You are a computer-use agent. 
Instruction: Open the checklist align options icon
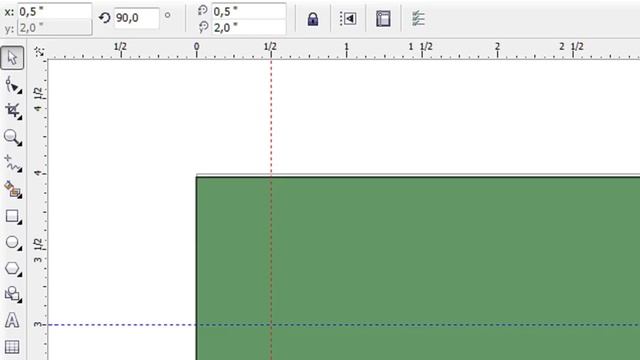point(418,19)
